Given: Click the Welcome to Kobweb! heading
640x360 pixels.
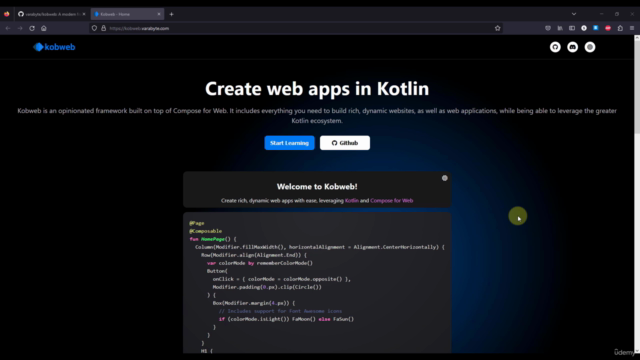Looking at the screenshot, I should pos(317,187).
